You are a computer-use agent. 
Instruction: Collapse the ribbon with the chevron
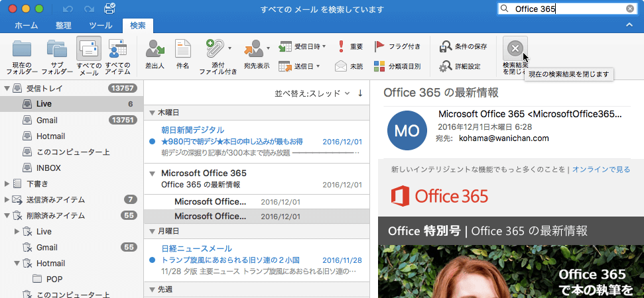[629, 25]
